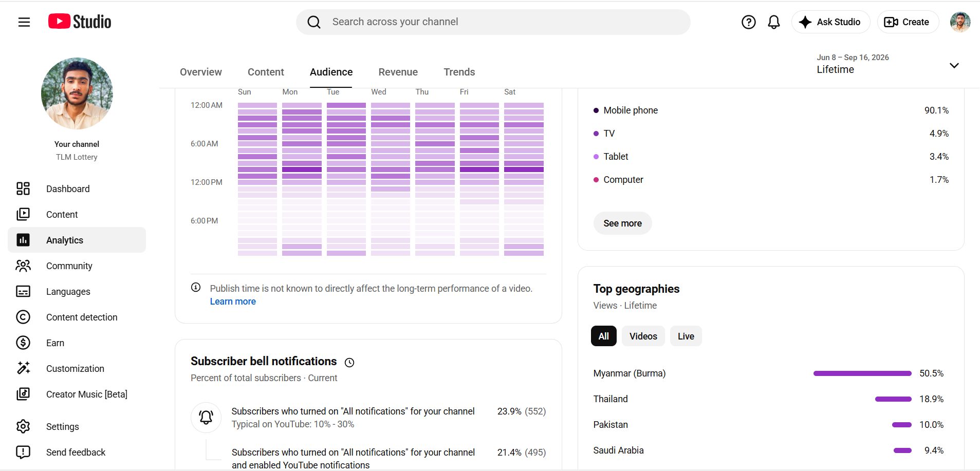The height and width of the screenshot is (471, 980).
Task: Go to Content in the sidebar
Action: 77,214
